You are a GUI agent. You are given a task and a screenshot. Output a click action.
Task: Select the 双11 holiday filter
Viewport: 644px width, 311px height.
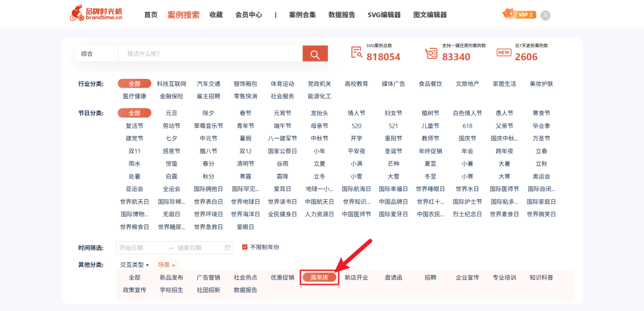click(x=134, y=151)
